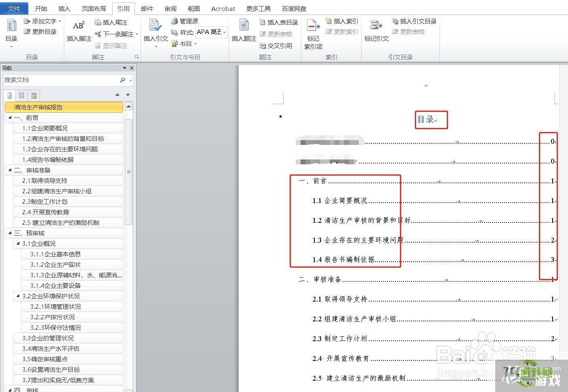568x392 pixels.
Task: Switch to the Acrobat tab
Action: coord(223,8)
